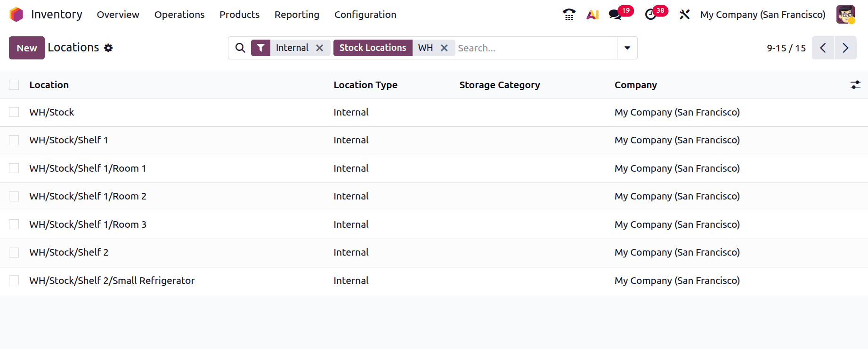The width and height of the screenshot is (868, 349).
Task: Open the activities clock icon
Action: (x=650, y=15)
